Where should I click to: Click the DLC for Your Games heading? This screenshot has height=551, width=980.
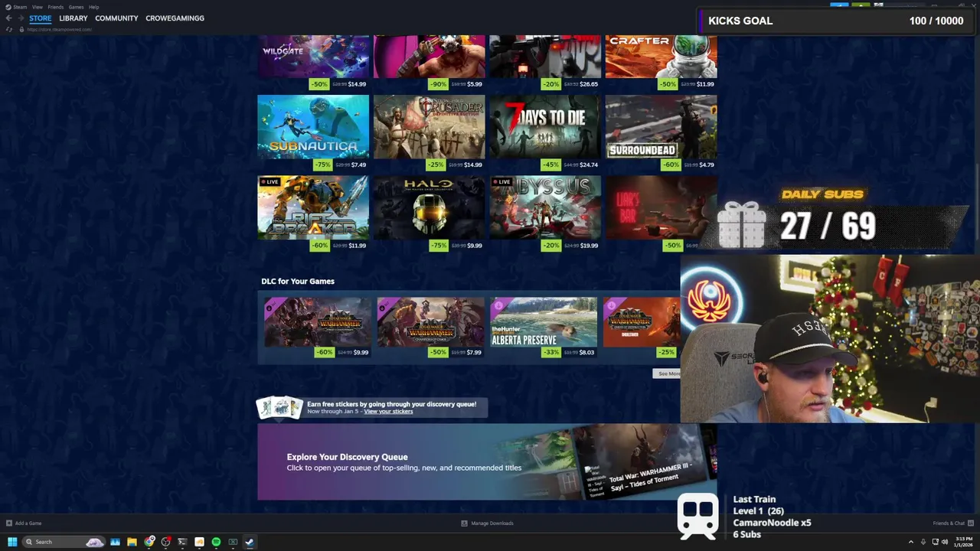point(298,282)
